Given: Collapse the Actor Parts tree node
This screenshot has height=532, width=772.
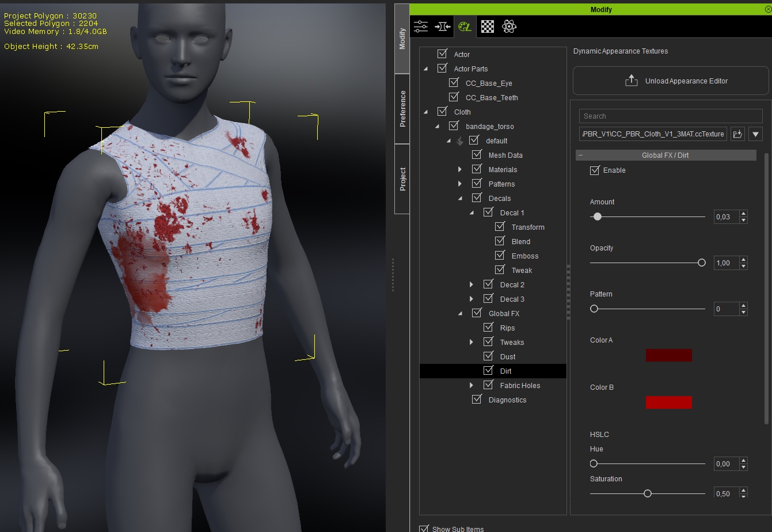Looking at the screenshot, I should point(426,69).
